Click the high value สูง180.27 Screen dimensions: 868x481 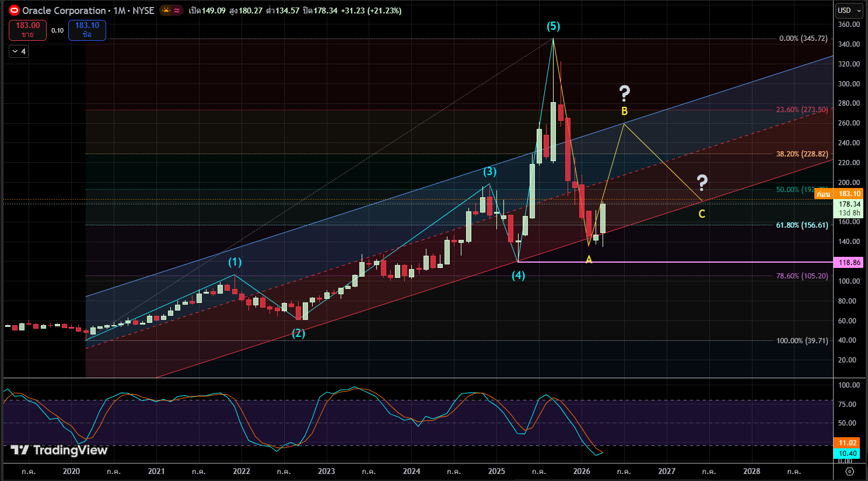pos(245,11)
